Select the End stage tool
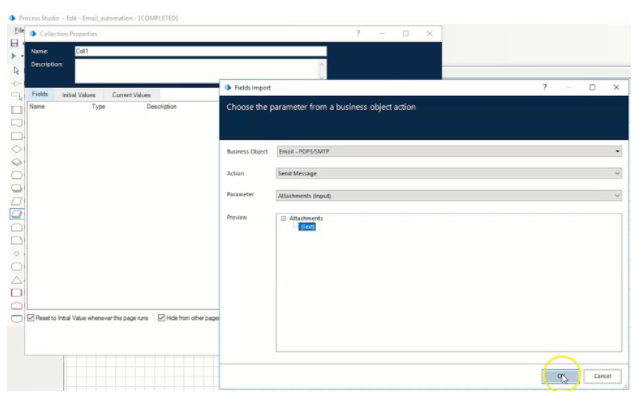This screenshot has height=407, width=642. point(16,267)
